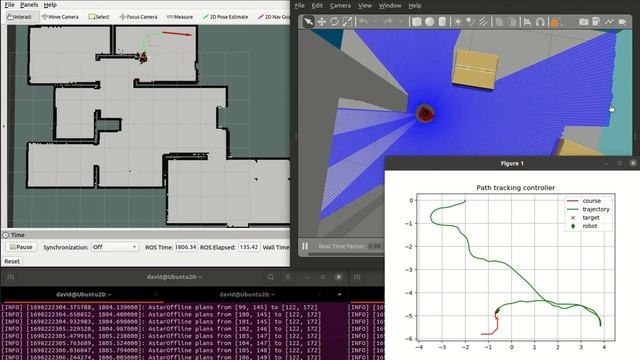Screen dimensions: 640x360
Task: Open the RViz Panels menu
Action: click(x=29, y=5)
